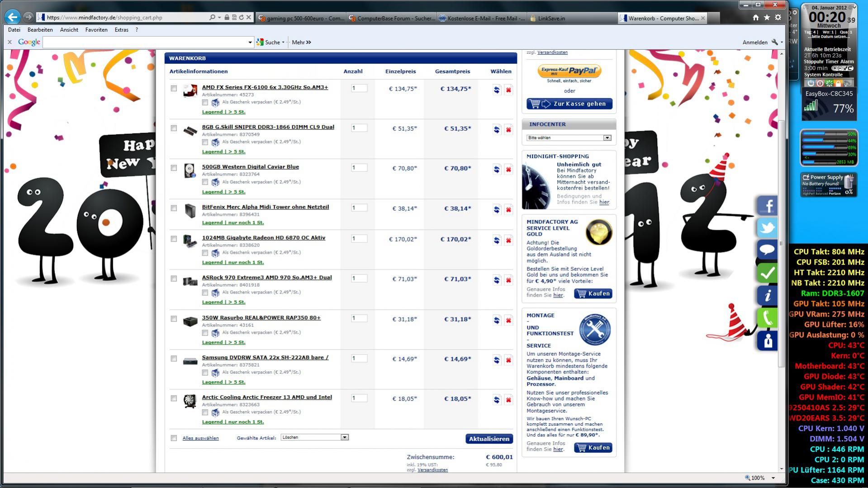Close the Google toolbar with X
Viewport: 868px width, 488px height.
[x=9, y=42]
